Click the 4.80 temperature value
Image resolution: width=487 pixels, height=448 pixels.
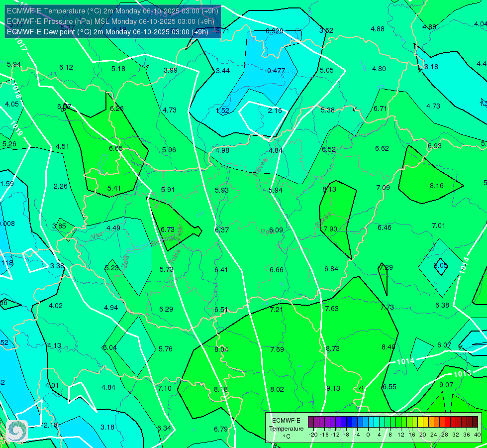[x=379, y=69]
